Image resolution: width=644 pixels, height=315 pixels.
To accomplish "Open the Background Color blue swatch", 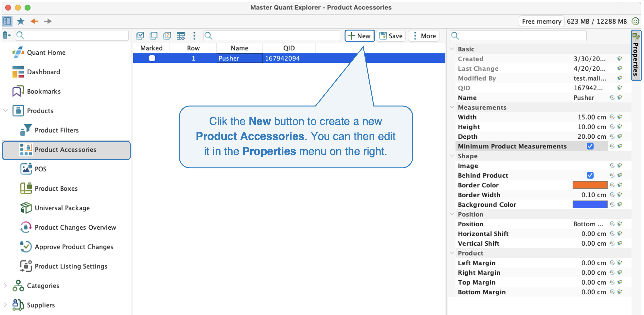I will 590,204.
